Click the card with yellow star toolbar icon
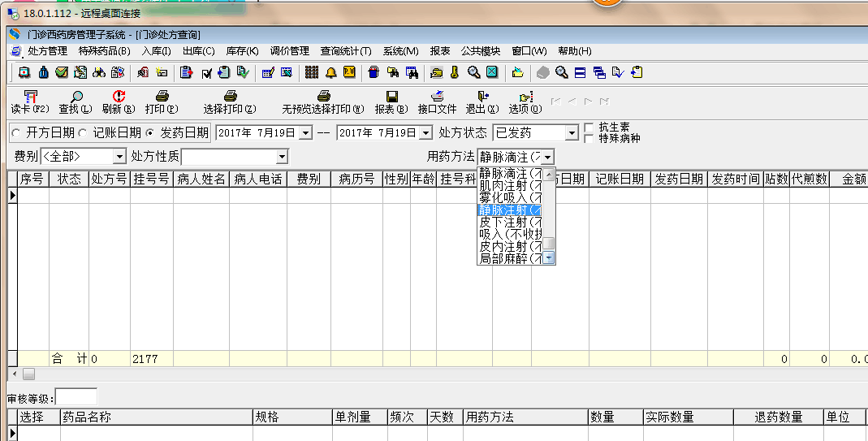Screen dimensions: 868x441 161,72
